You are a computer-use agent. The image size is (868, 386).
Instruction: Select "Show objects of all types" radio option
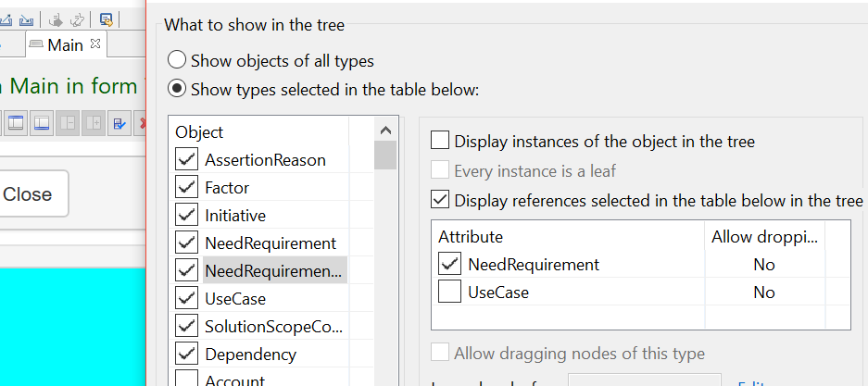(x=177, y=60)
